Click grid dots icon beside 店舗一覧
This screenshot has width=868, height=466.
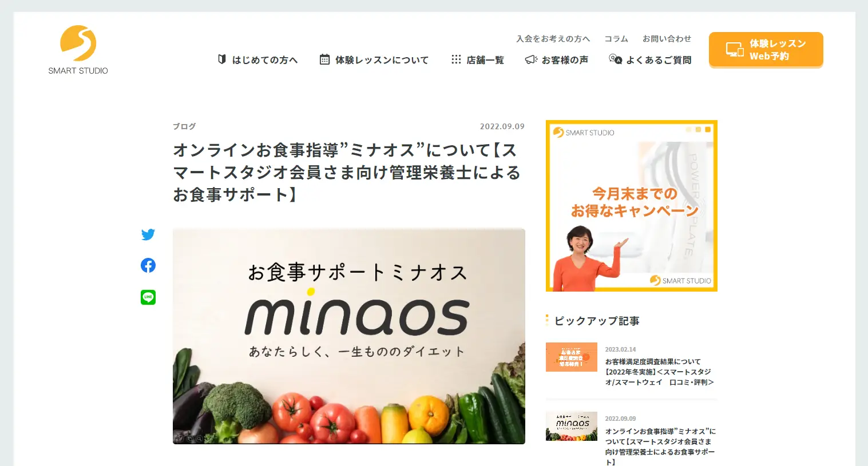click(456, 59)
